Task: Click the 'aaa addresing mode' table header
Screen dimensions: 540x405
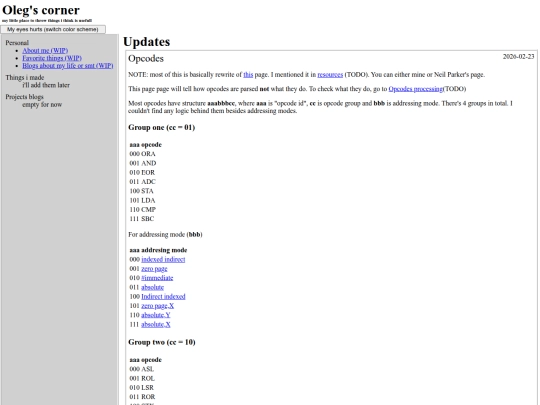Action: [158, 250]
